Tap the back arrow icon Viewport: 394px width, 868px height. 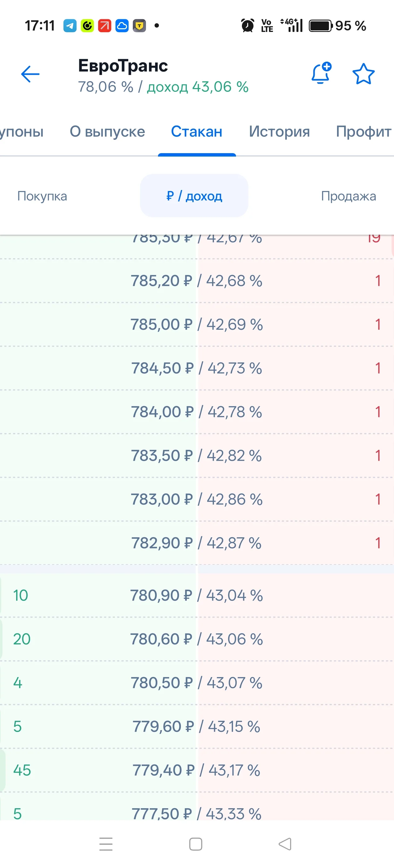pyautogui.click(x=30, y=74)
